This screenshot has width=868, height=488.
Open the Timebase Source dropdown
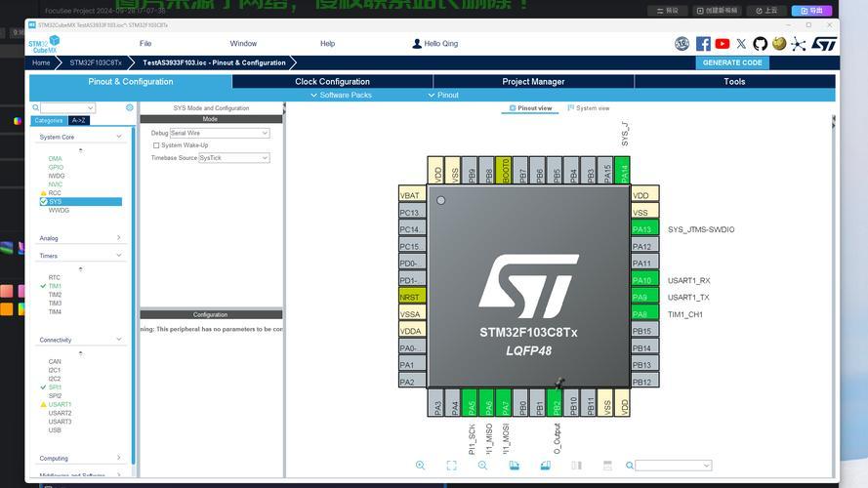click(233, 157)
